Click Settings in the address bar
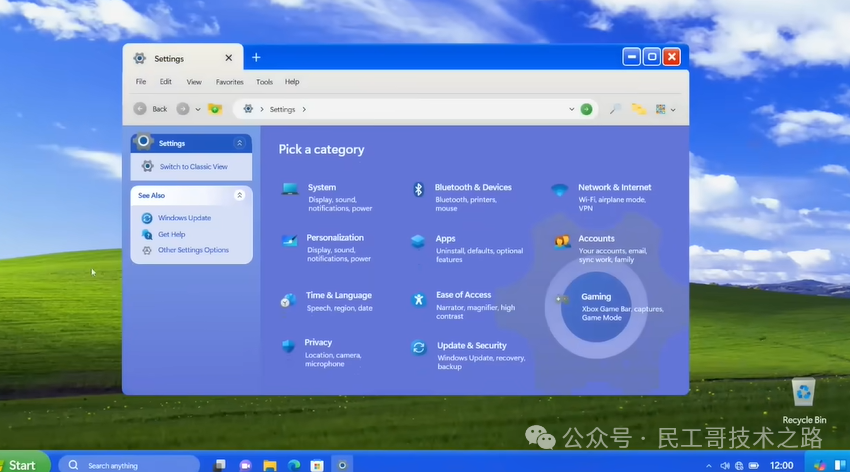Image resolution: width=850 pixels, height=472 pixels. tap(282, 109)
